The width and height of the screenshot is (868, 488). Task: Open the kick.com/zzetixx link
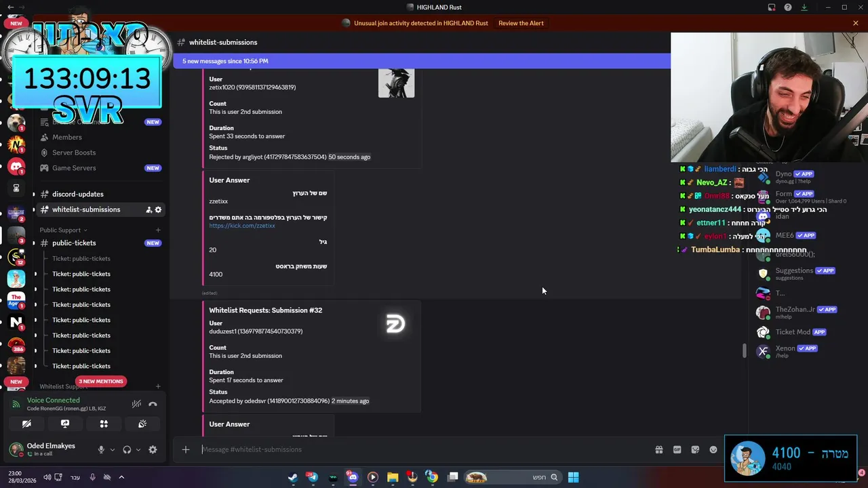pyautogui.click(x=242, y=226)
